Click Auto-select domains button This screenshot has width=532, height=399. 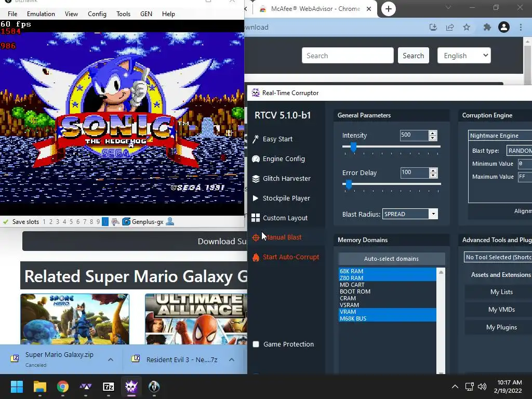tap(391, 259)
